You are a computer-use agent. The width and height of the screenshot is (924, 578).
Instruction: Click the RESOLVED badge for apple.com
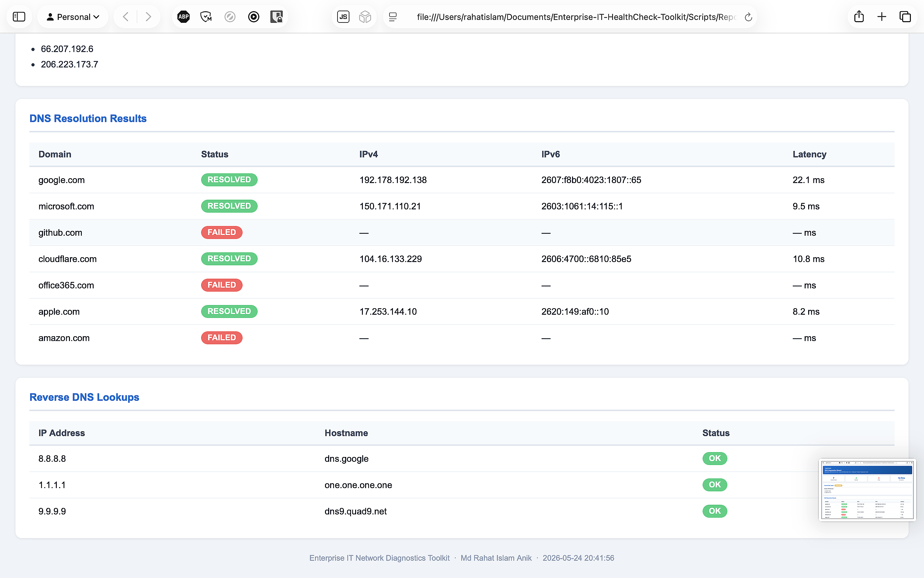[x=229, y=311]
